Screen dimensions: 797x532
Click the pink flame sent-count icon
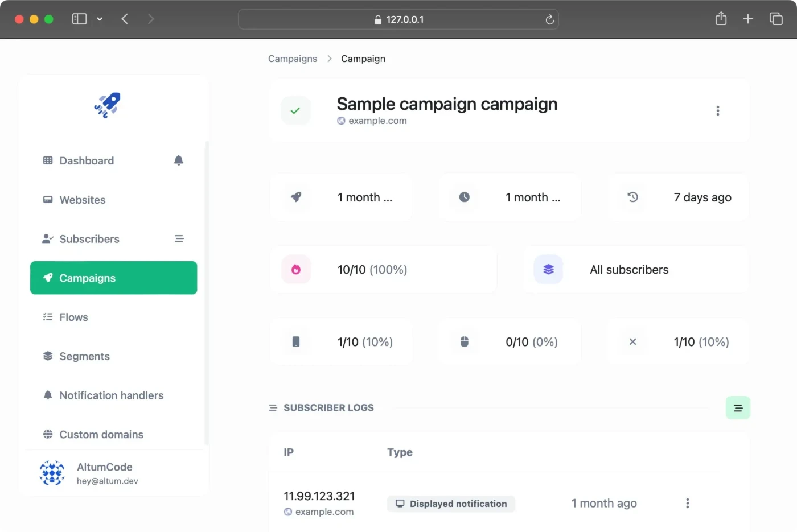point(296,270)
